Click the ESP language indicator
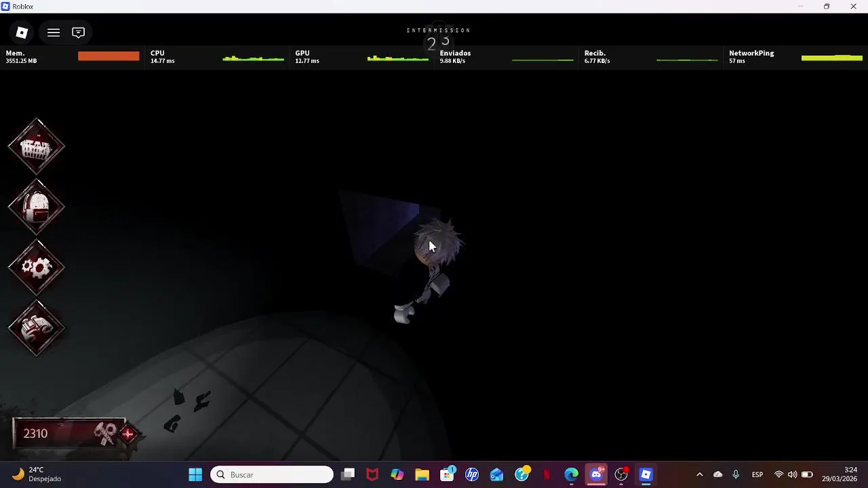The image size is (868, 488). [757, 474]
